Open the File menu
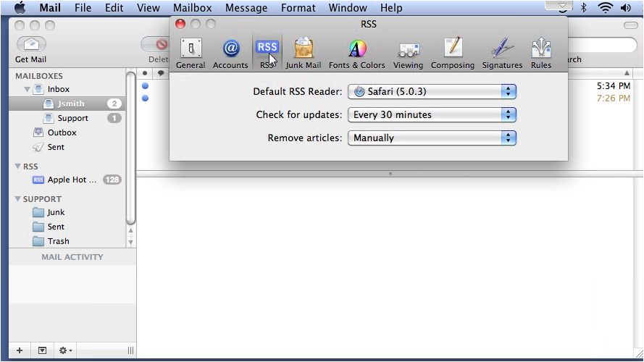Screen dimensions: 644x362 click(x=83, y=7)
